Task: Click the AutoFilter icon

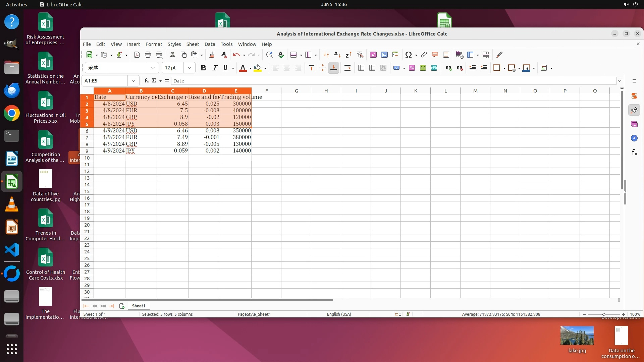Action: coord(360,55)
